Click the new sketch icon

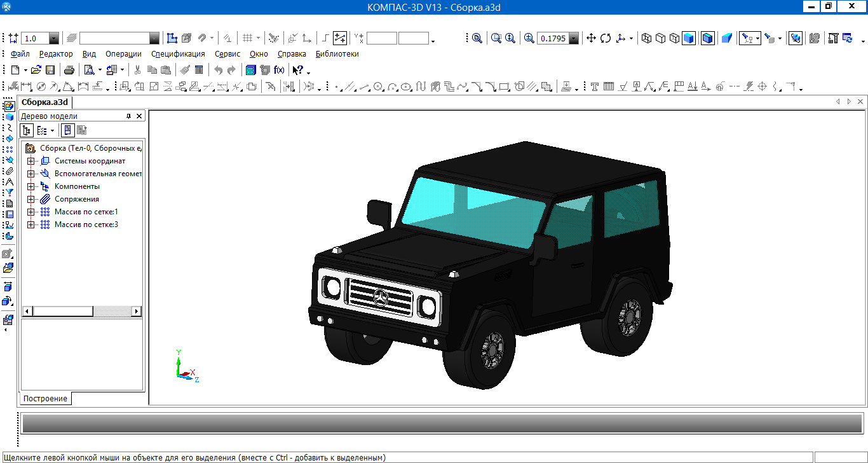(x=172, y=38)
